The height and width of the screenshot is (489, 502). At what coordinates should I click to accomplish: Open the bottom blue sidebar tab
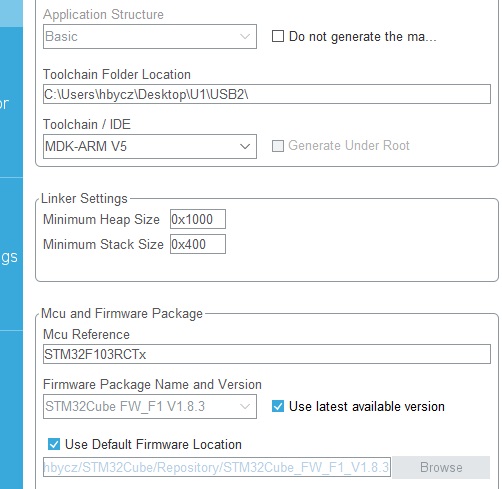[x=11, y=410]
